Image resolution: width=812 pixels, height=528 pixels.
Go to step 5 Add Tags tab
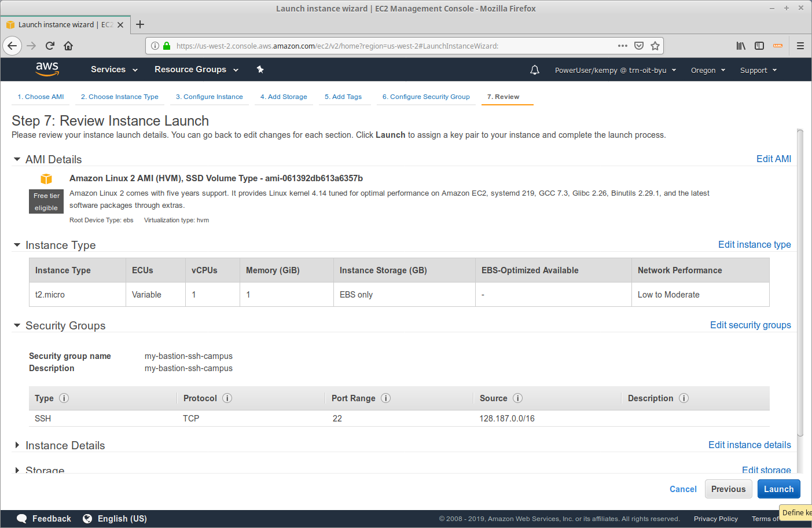pos(343,97)
